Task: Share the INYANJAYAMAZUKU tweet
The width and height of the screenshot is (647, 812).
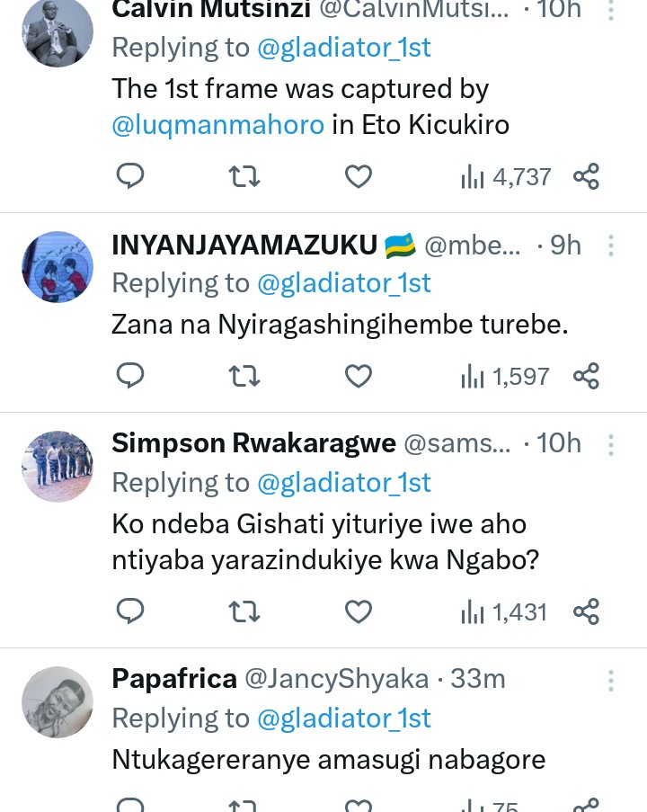Action: tap(586, 376)
